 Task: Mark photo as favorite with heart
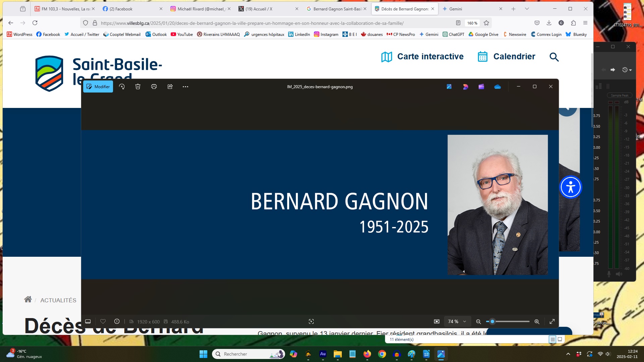[103, 321]
